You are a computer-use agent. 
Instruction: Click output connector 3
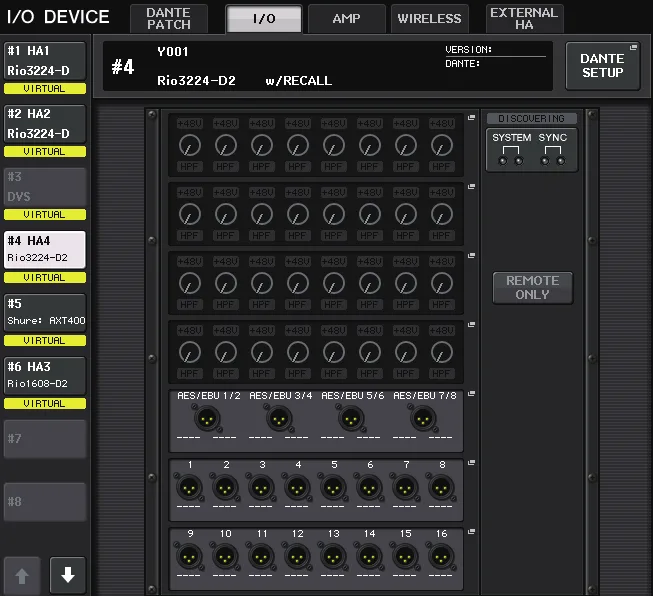tap(261, 487)
